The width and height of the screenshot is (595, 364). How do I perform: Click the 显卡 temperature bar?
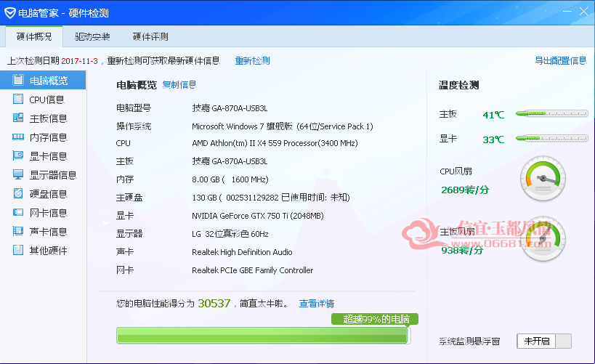pos(551,139)
